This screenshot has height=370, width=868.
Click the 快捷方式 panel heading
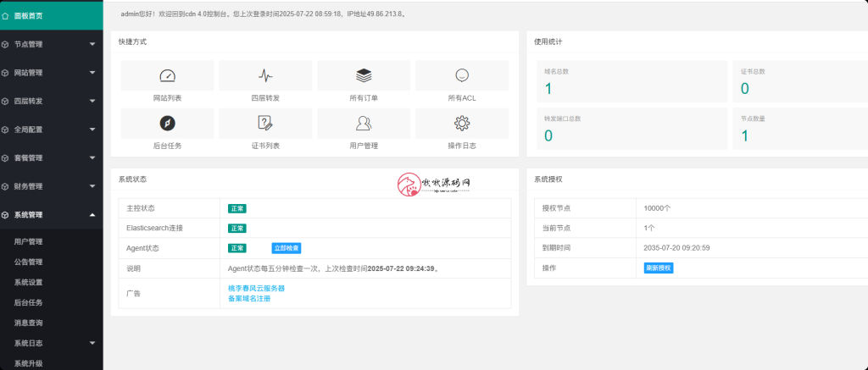click(x=133, y=41)
